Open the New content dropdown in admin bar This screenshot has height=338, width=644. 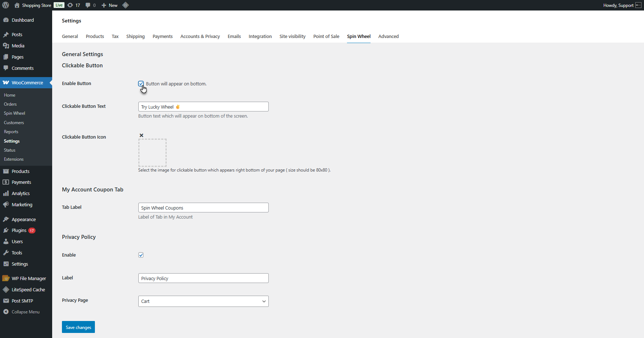[x=110, y=5]
